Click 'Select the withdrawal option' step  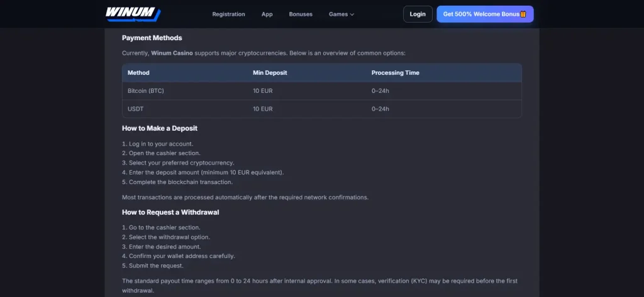point(166,237)
